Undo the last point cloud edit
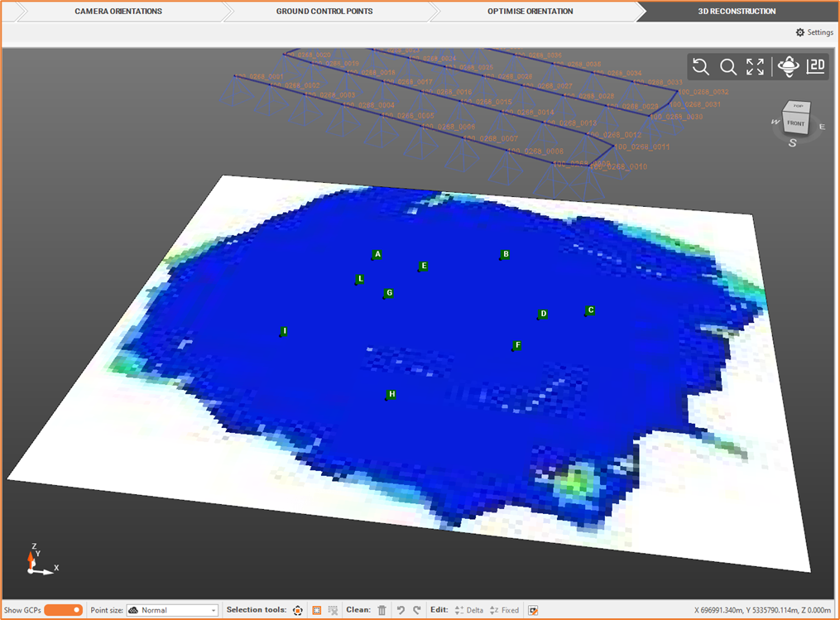Screen dimensions: 840x620 click(x=401, y=609)
